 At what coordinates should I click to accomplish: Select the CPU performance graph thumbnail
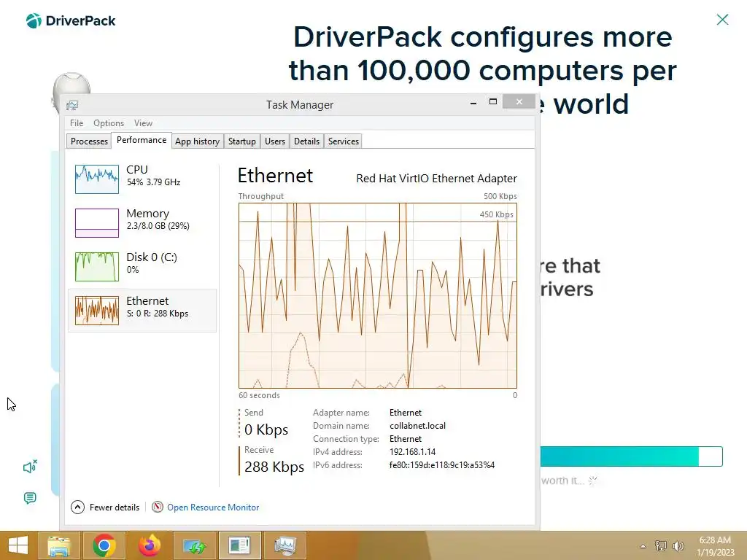coord(97,179)
